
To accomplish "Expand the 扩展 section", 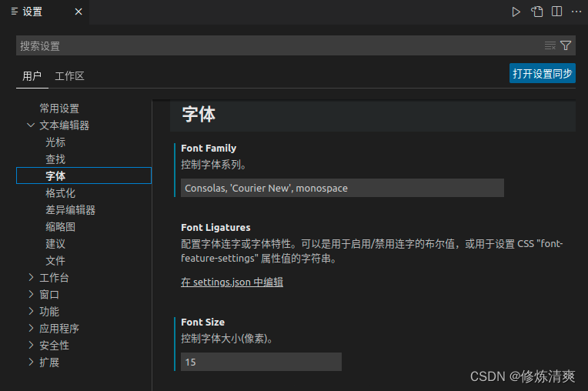I will (x=31, y=362).
